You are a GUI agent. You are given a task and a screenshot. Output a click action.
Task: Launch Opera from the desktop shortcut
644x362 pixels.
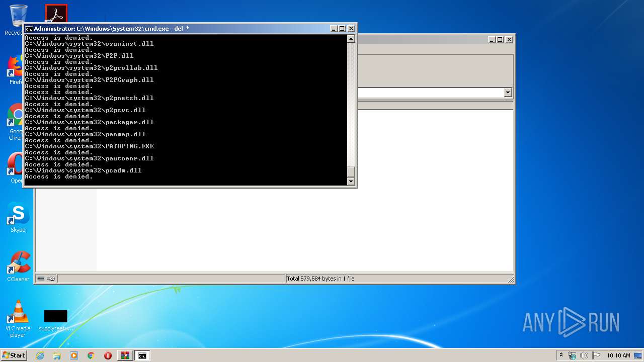(x=17, y=167)
